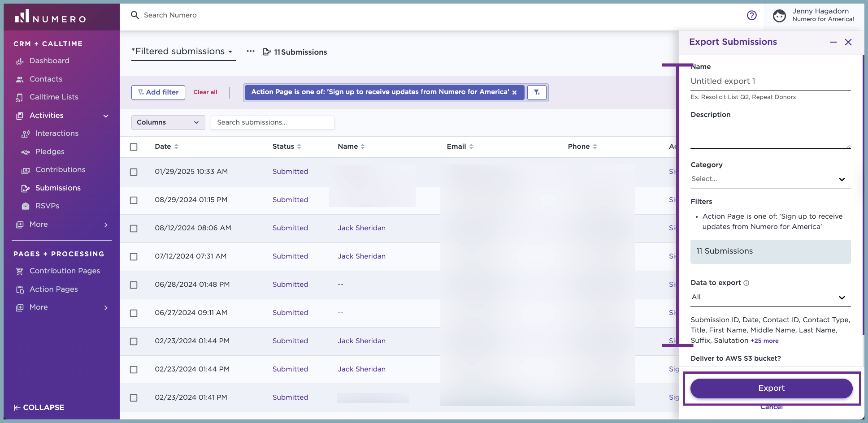Check the 07/12/2024 07:31 AM row
This screenshot has height=423, width=868.
134,257
